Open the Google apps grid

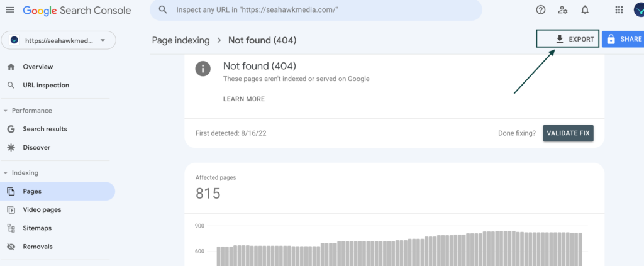619,10
